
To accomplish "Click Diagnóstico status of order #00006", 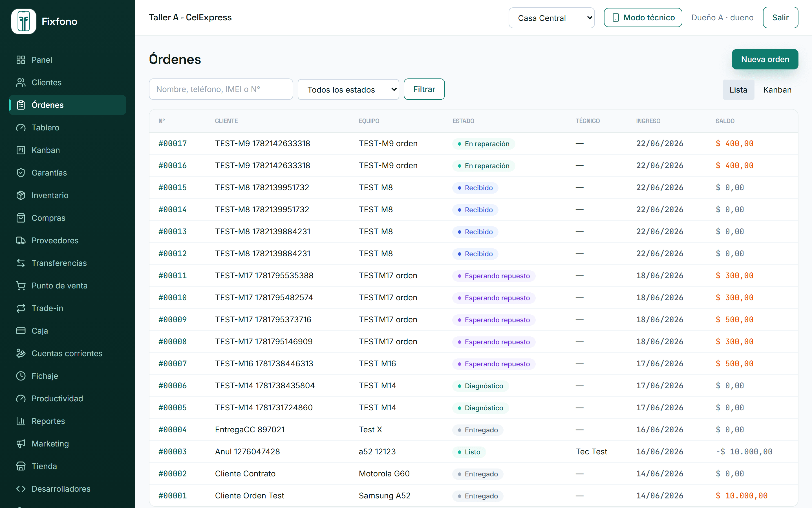I will [x=480, y=386].
